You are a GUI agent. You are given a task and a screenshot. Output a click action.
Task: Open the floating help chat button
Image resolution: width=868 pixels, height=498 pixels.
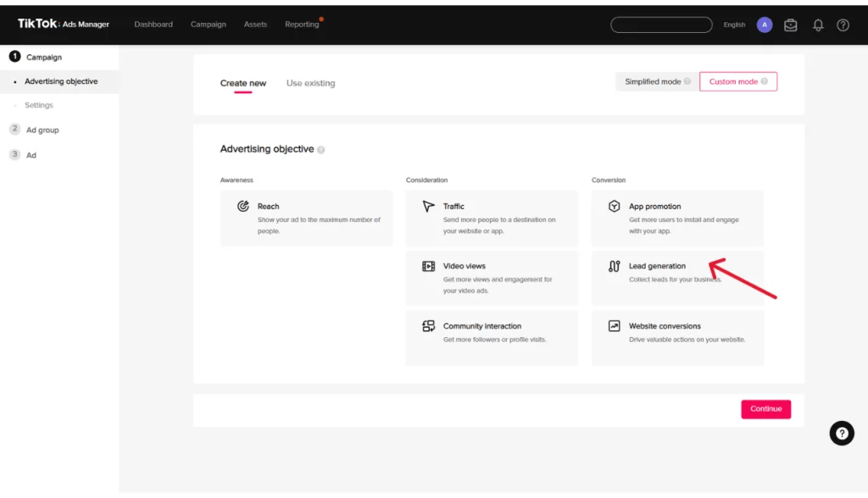point(842,434)
